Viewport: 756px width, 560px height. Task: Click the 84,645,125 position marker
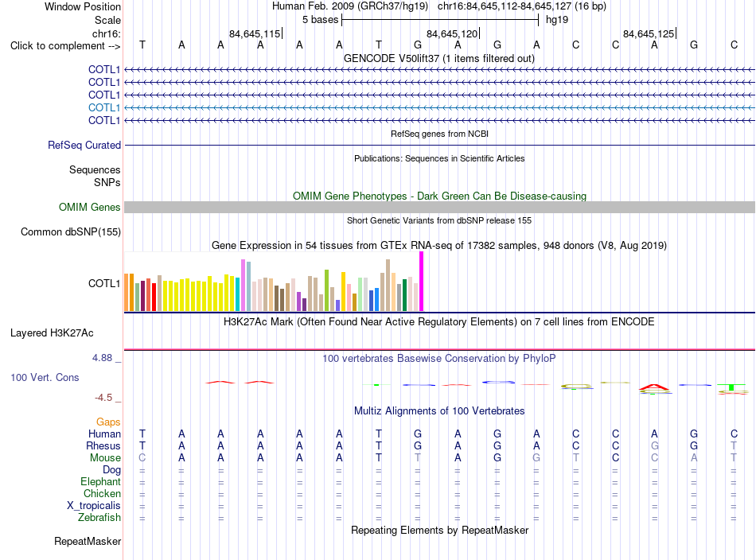pos(649,33)
